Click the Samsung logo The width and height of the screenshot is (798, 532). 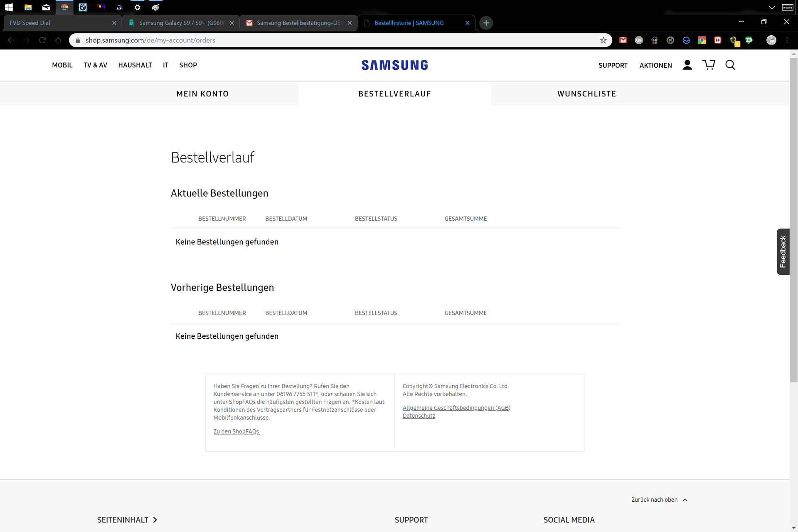[394, 65]
